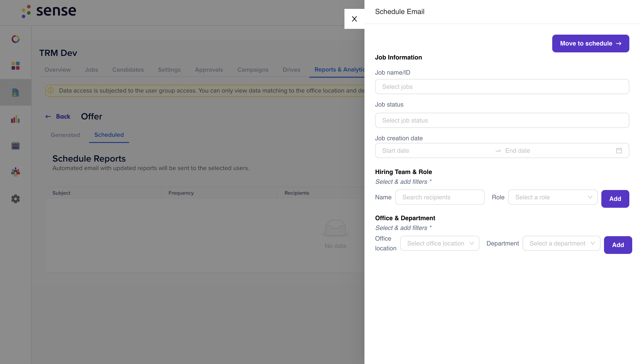This screenshot has width=640, height=364.
Task: Click the Move to schedule button
Action: pyautogui.click(x=590, y=44)
